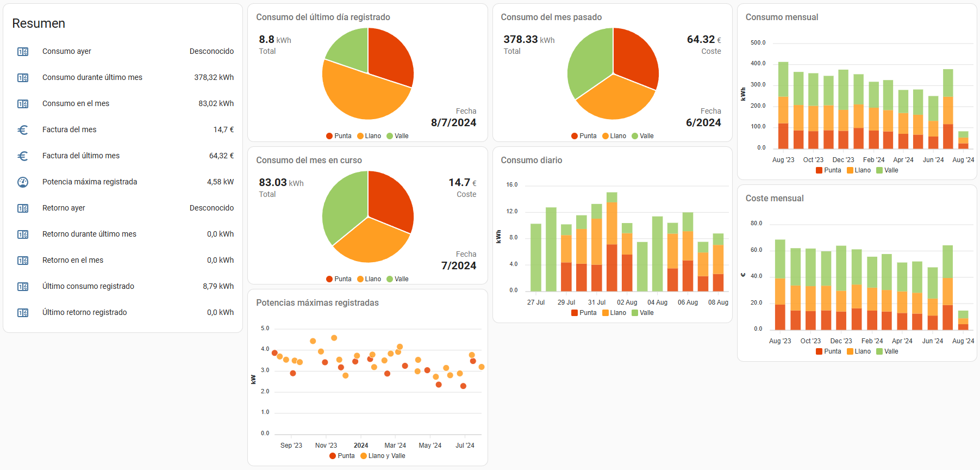Toggle Llano legend in Consumo mensual chart
This screenshot has height=470, width=980.
tap(859, 170)
